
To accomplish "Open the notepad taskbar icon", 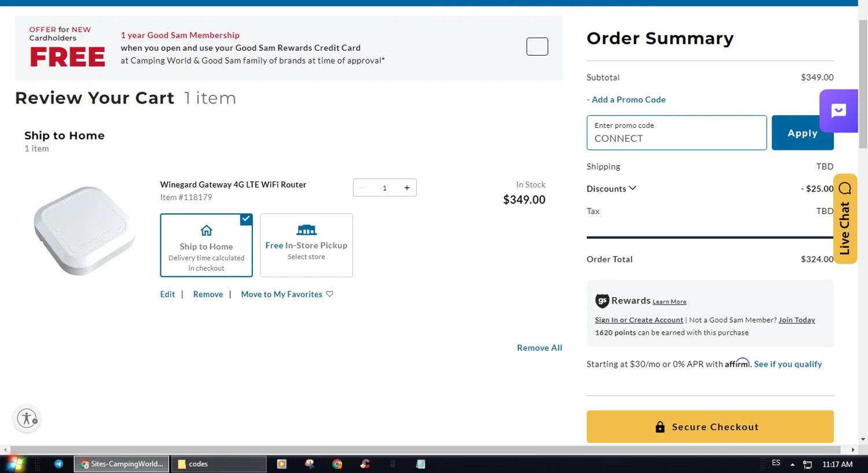I will click(421, 464).
